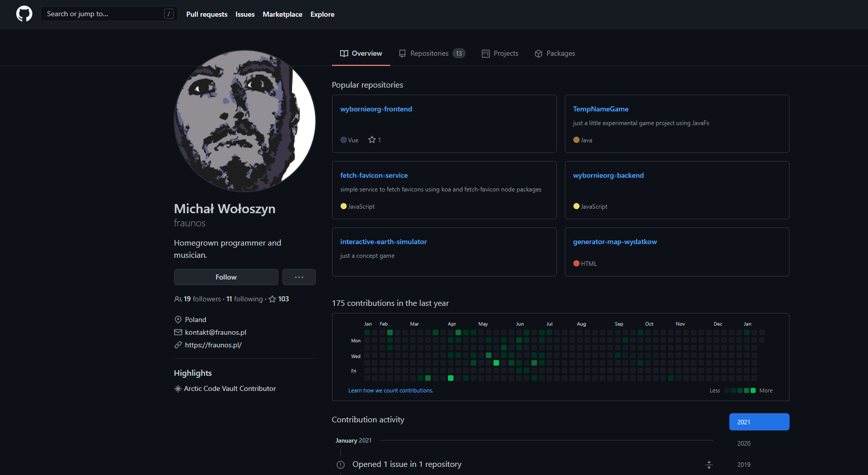Select the 2020 year filter
Image resolution: width=868 pixels, height=475 pixels.
click(743, 444)
